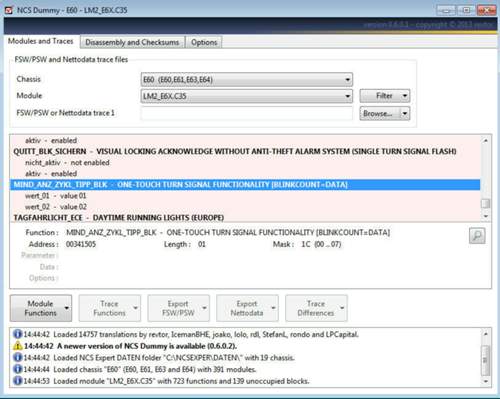Image resolution: width=500 pixels, height=399 pixels.
Task: Click info icon for 'Loaded 14757 translations' entry
Action: pos(17,334)
